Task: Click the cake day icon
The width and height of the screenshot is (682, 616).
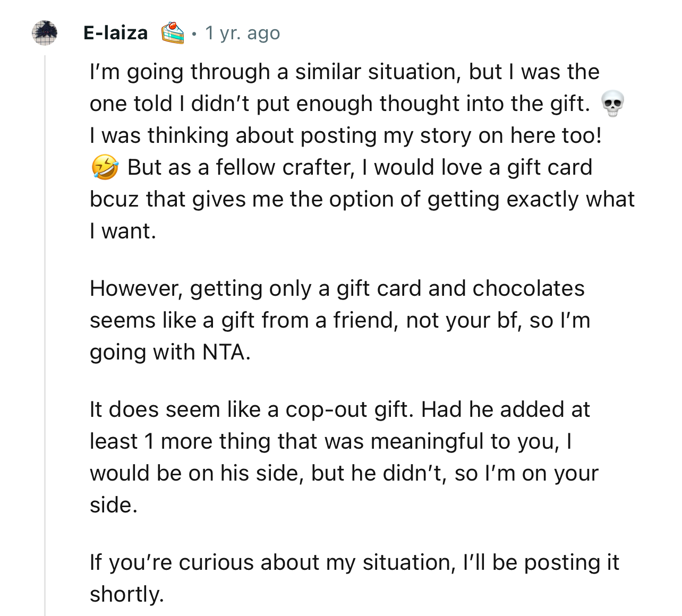Action: pos(173,33)
